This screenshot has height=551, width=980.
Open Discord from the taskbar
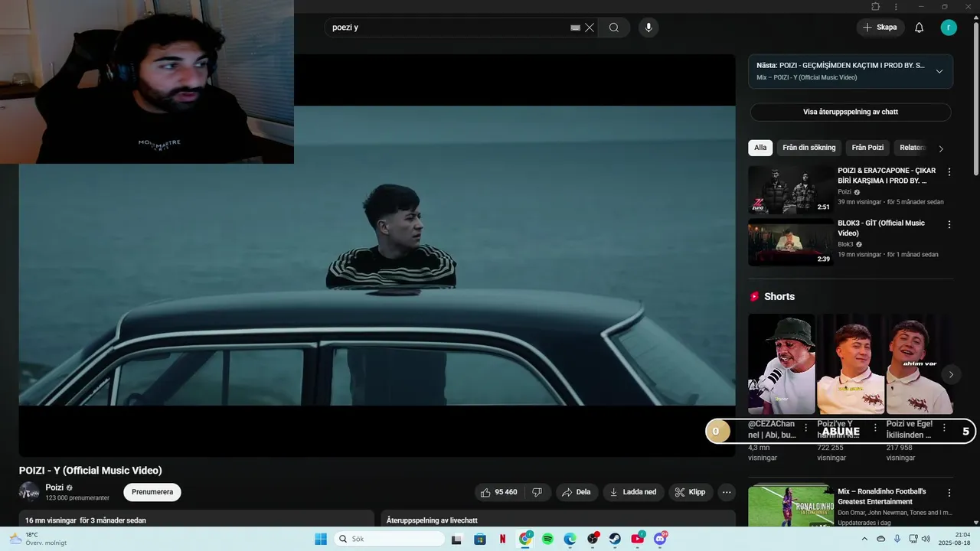[660, 539]
